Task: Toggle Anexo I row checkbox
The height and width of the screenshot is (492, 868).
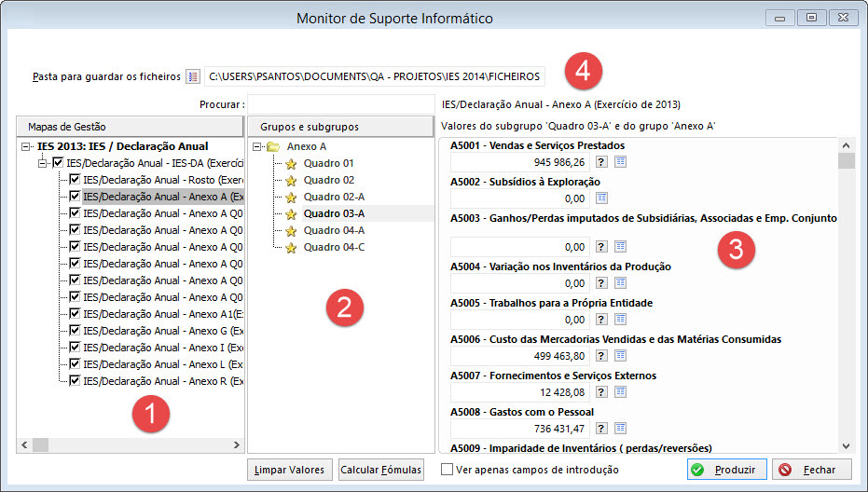Action: click(75, 347)
